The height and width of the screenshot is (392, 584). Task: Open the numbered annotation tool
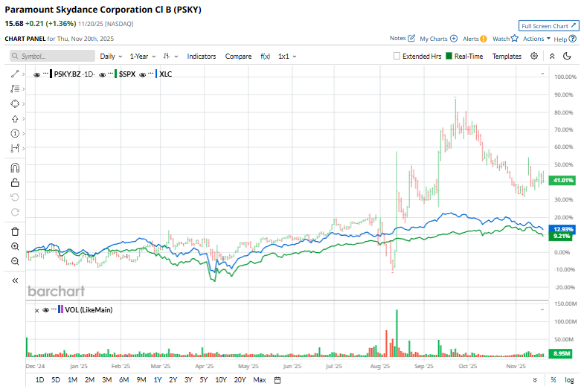click(15, 134)
